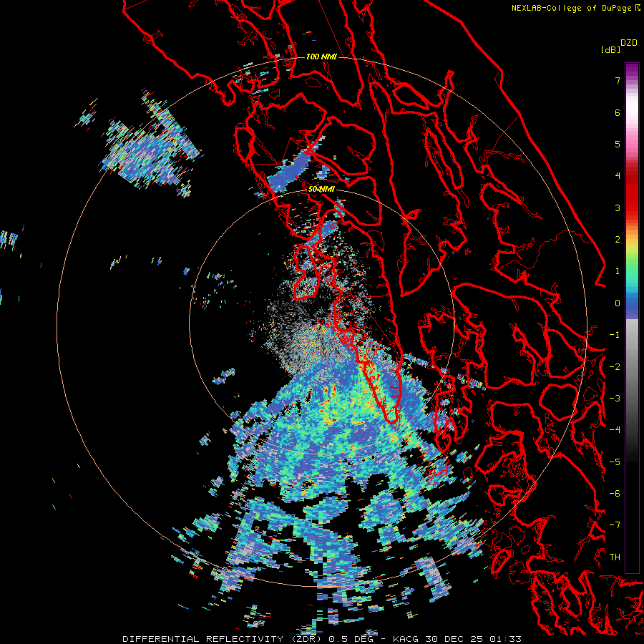Click the 2 value on color scale
The image size is (644, 644).
click(x=618, y=240)
